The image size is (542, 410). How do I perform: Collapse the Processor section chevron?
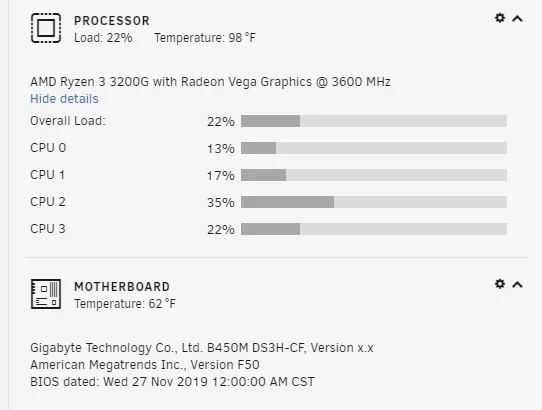pos(517,18)
